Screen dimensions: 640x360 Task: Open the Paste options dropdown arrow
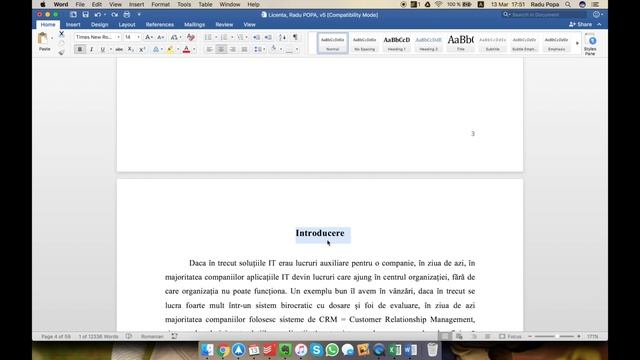52,38
